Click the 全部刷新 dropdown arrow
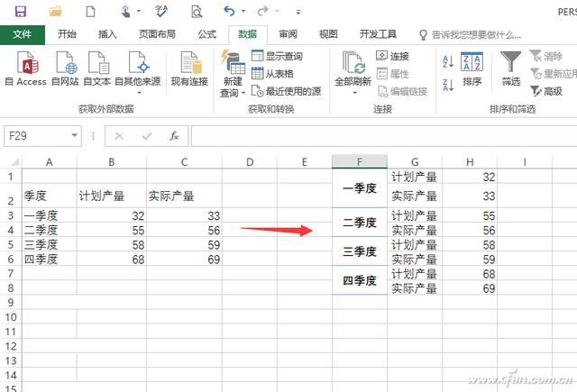Viewport: 577px width, 392px height. (355, 93)
